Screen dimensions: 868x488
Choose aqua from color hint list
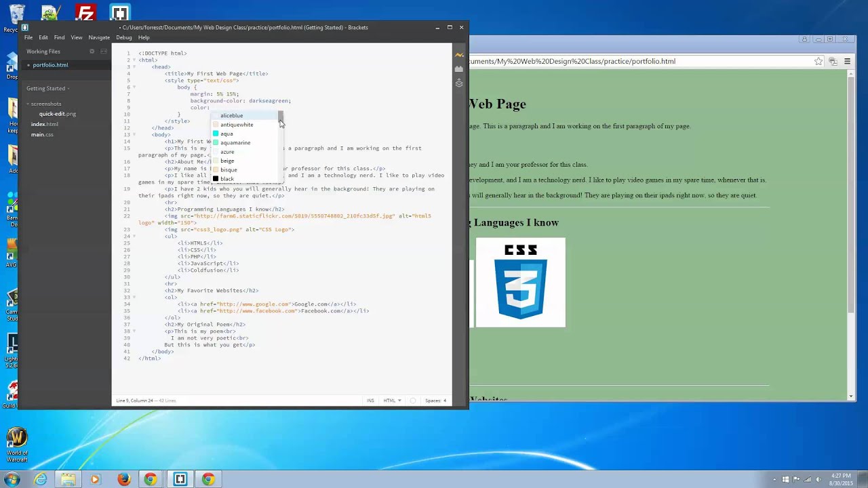[x=245, y=134]
